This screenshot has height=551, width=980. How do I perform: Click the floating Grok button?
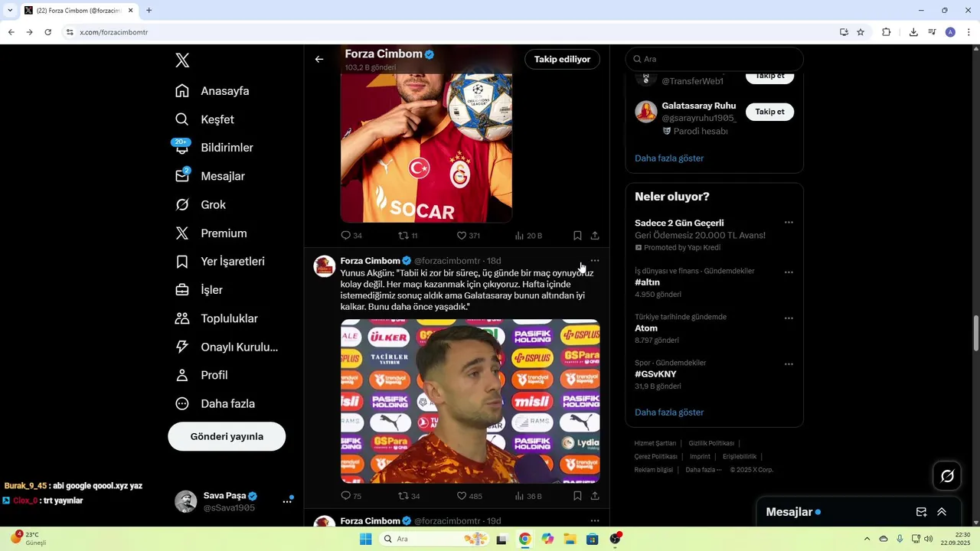947,476
